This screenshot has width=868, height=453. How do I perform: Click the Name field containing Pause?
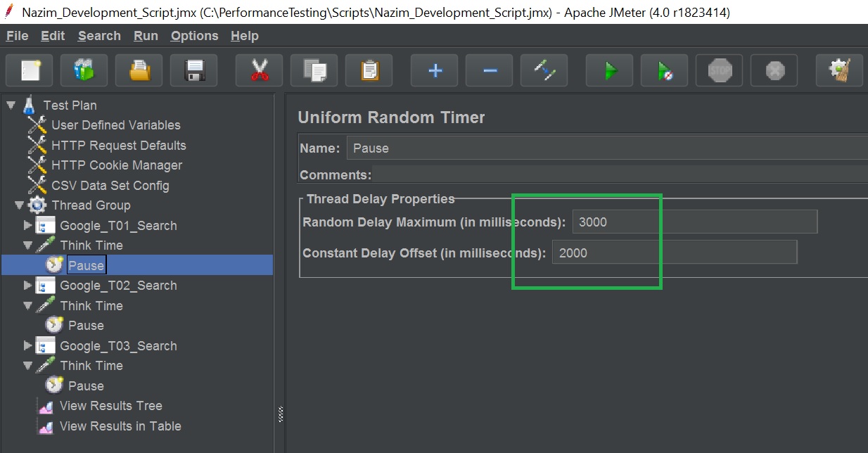point(607,148)
